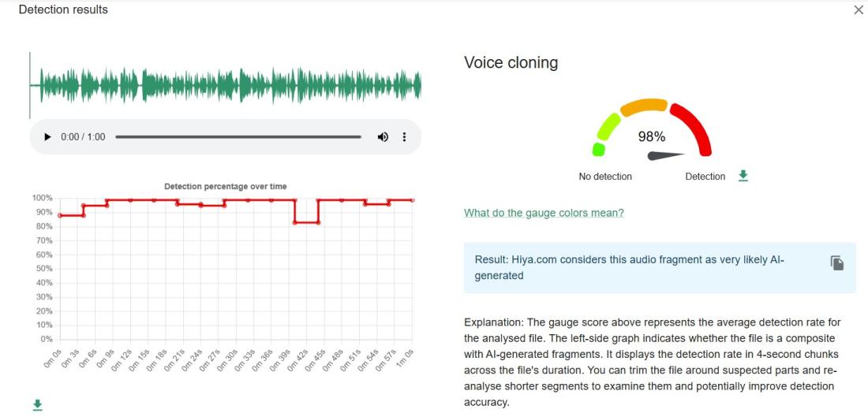Click the 98% gauge score
Image resolution: width=868 pixels, height=417 pixels.
click(652, 136)
